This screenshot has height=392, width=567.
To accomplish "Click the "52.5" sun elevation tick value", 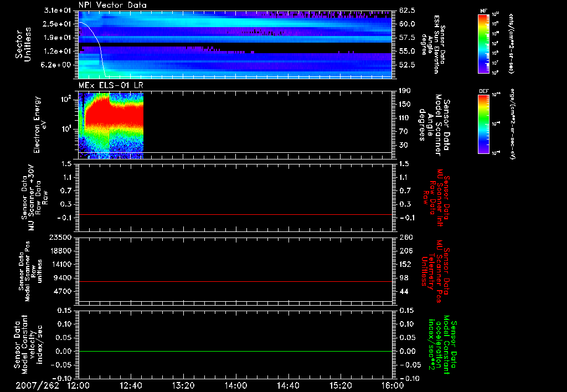I will [x=407, y=65].
